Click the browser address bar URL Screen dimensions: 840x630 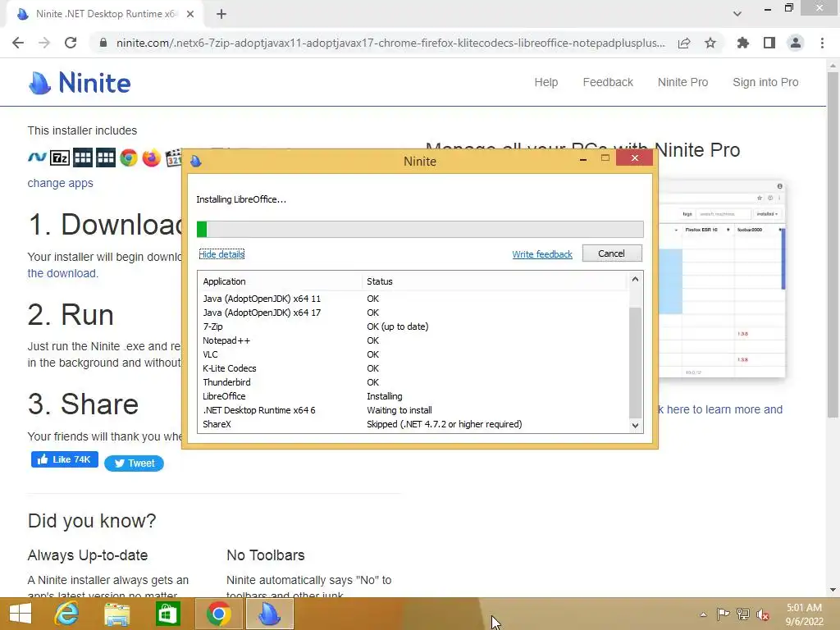point(390,43)
